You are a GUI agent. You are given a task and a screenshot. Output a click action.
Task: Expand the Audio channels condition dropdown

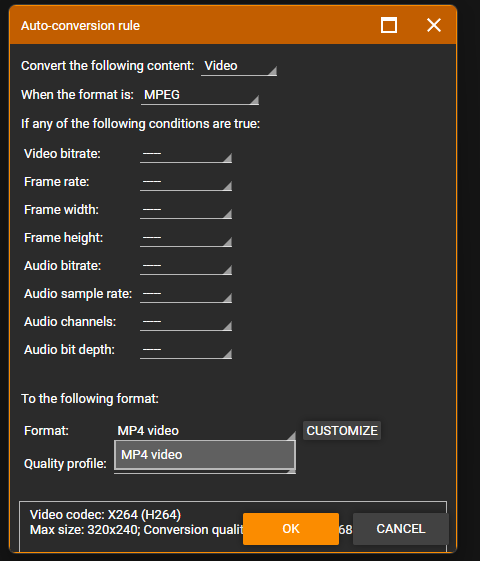click(x=186, y=322)
